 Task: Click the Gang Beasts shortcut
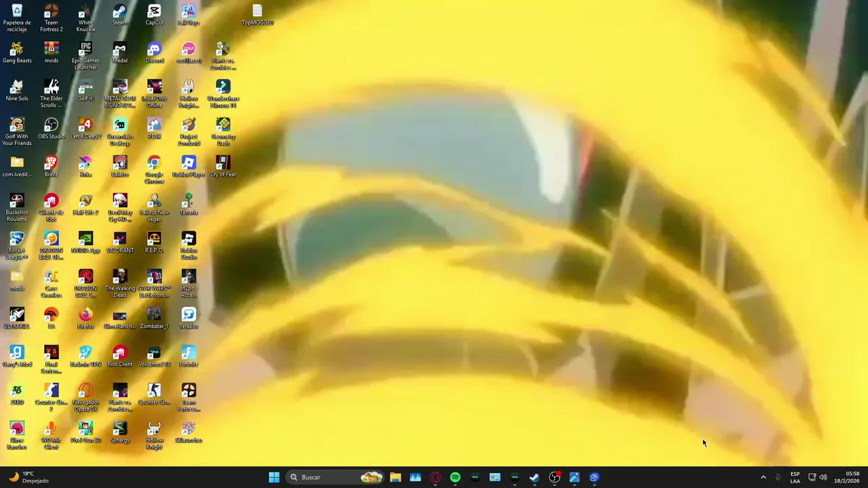(17, 53)
